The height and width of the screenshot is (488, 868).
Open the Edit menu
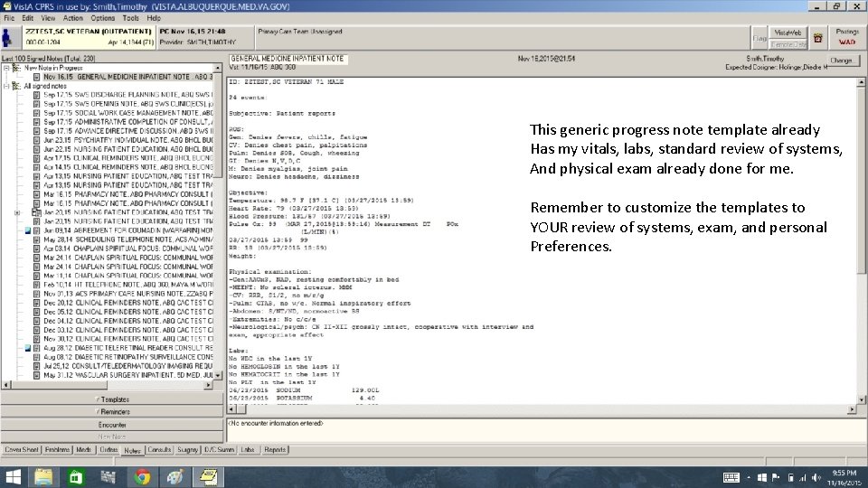[x=28, y=18]
